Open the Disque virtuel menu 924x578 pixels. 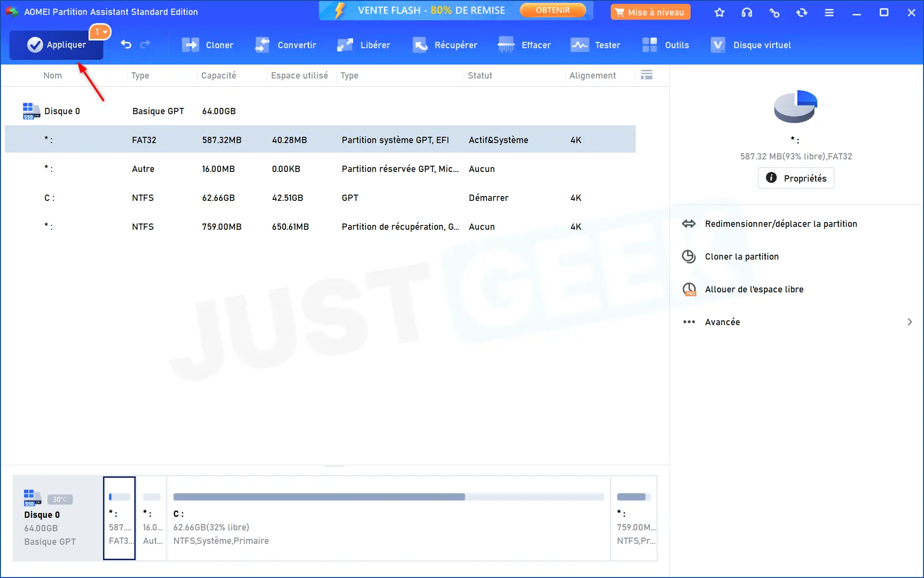click(x=751, y=45)
